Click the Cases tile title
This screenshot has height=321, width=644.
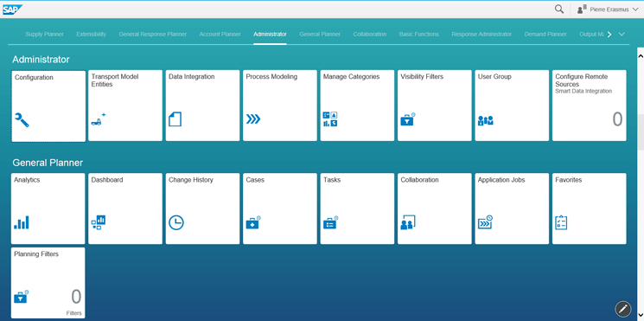click(255, 180)
